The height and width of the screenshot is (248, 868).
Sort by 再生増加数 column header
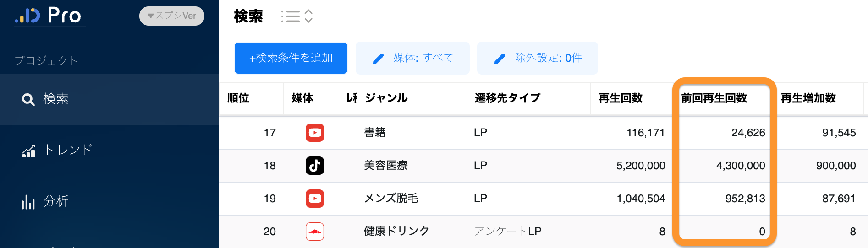click(808, 98)
